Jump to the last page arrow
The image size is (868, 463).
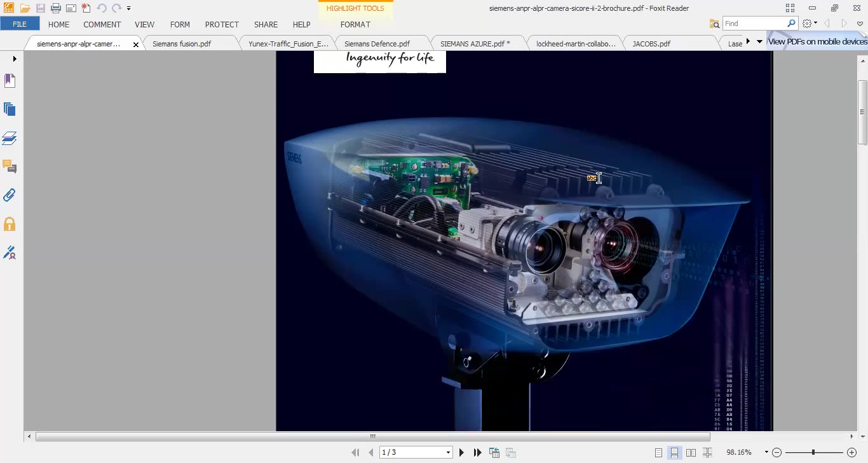coord(478,452)
